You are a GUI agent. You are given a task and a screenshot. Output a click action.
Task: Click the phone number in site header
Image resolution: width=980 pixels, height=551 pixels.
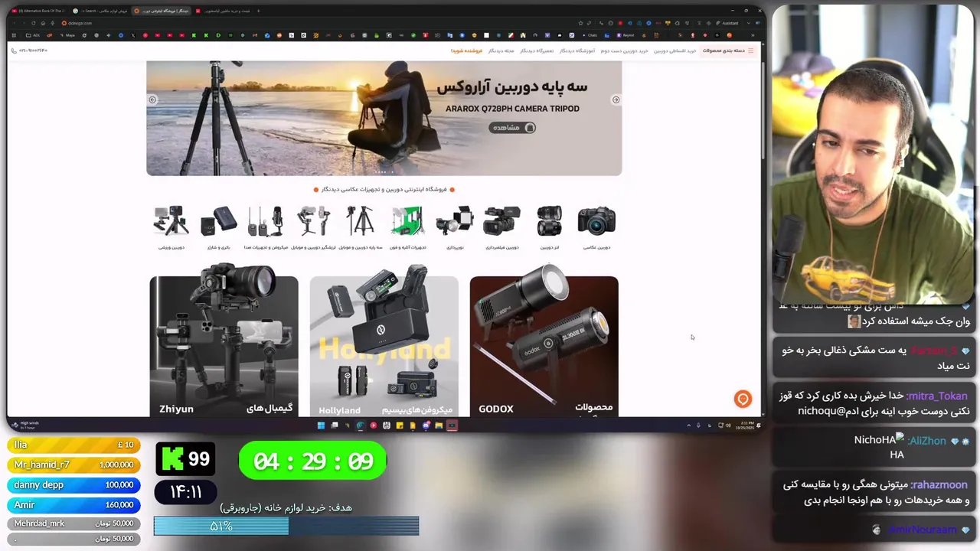point(29,51)
